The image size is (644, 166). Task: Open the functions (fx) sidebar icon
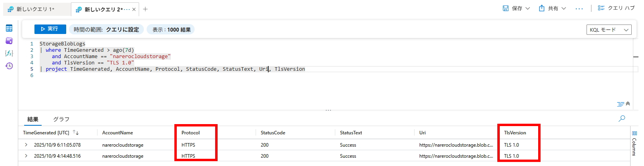click(x=9, y=53)
